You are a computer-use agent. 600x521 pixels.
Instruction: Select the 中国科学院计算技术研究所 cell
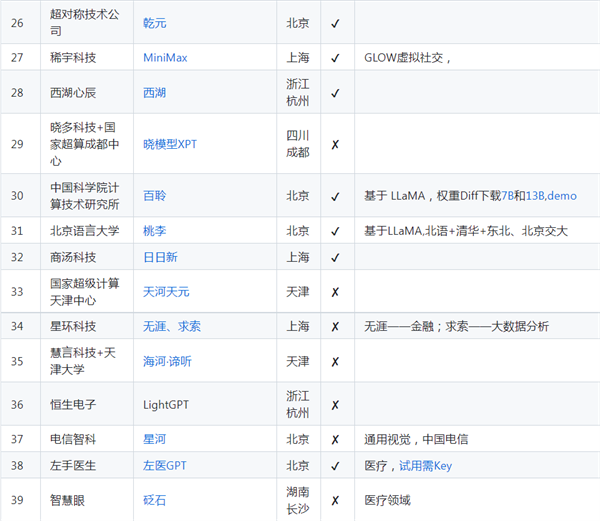(85, 196)
